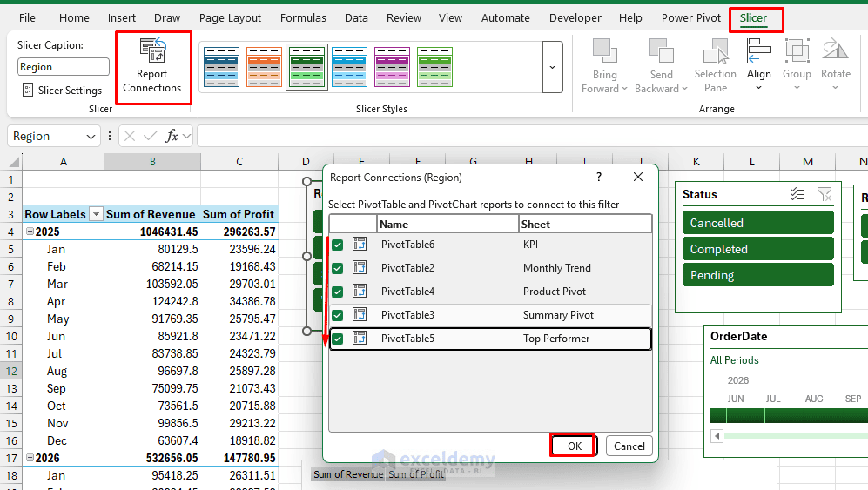Expand the formula bar function dropdown
The height and width of the screenshot is (490, 868).
coord(186,136)
